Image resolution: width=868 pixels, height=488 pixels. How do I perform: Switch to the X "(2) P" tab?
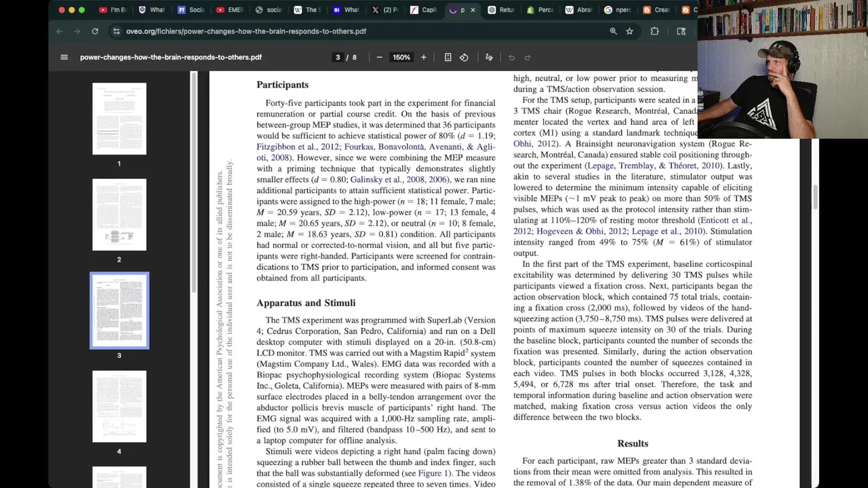[385, 10]
